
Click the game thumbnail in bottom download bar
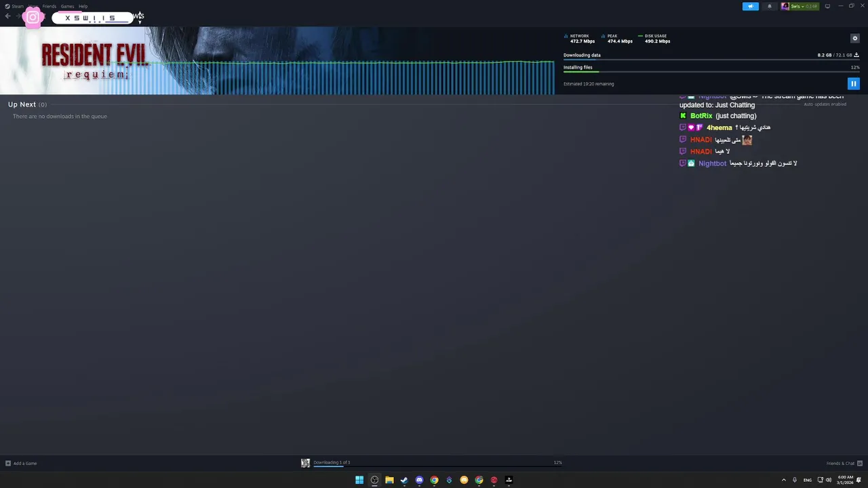tap(305, 463)
